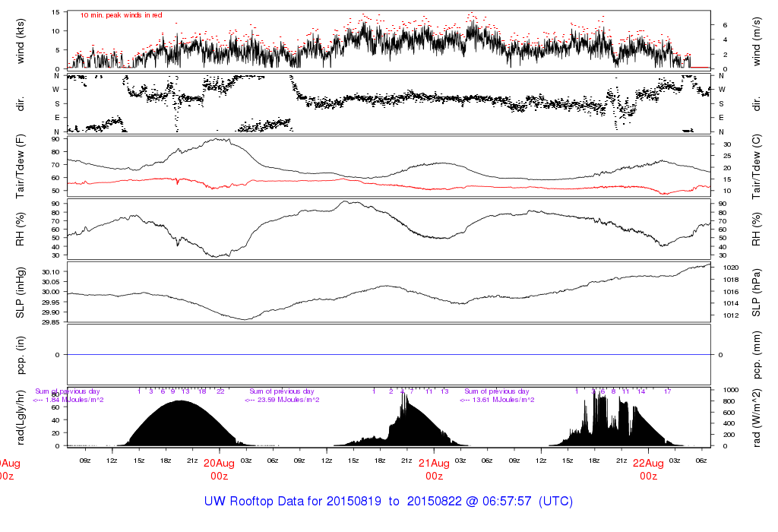Click the 'wind (m/s)' right axis label

(x=756, y=41)
